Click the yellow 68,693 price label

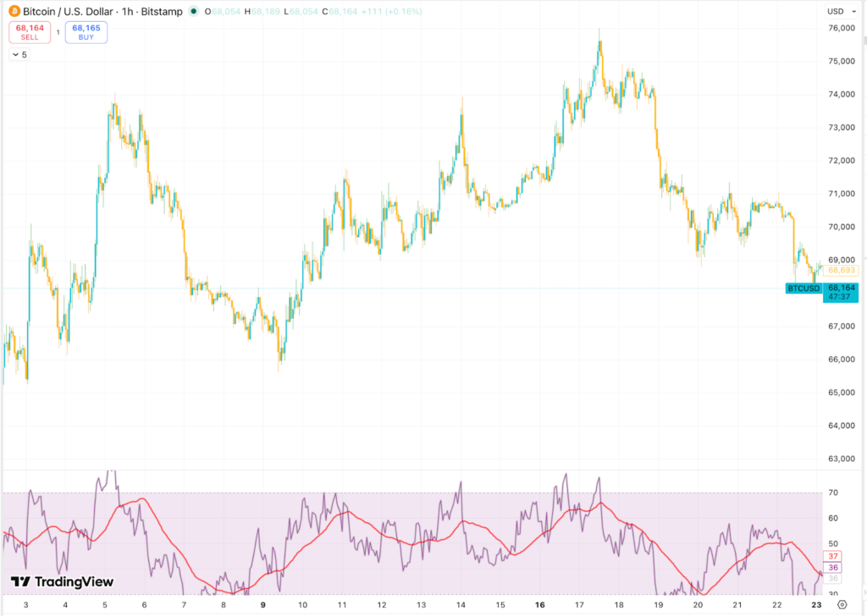(842, 270)
